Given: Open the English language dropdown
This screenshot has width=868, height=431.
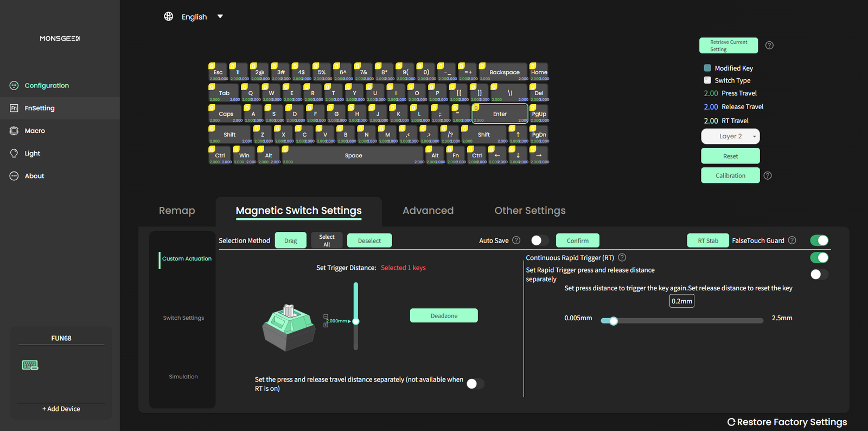Looking at the screenshot, I should coord(220,16).
